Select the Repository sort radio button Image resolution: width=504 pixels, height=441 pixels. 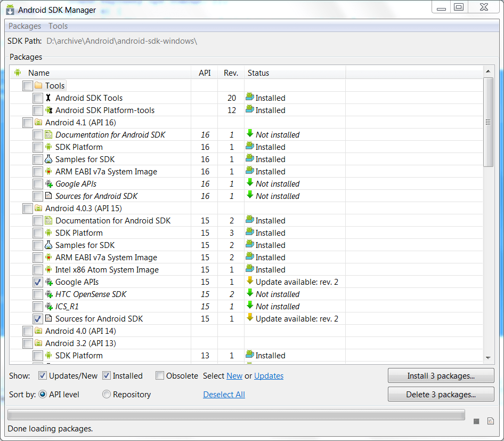(x=107, y=395)
